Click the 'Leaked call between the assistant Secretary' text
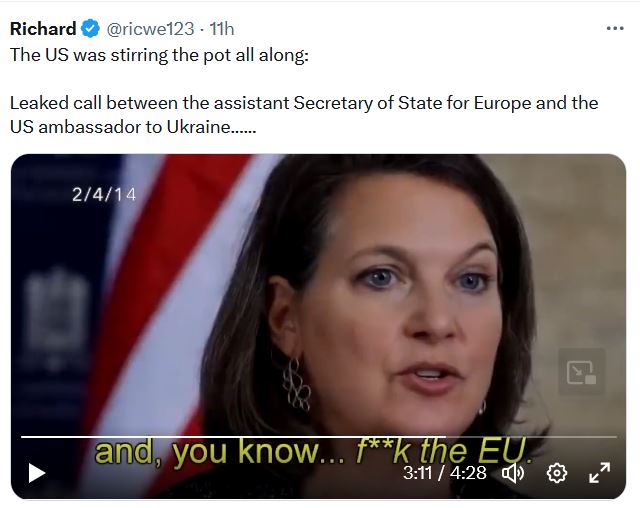Viewport: 640px width, 508px height. click(x=191, y=103)
